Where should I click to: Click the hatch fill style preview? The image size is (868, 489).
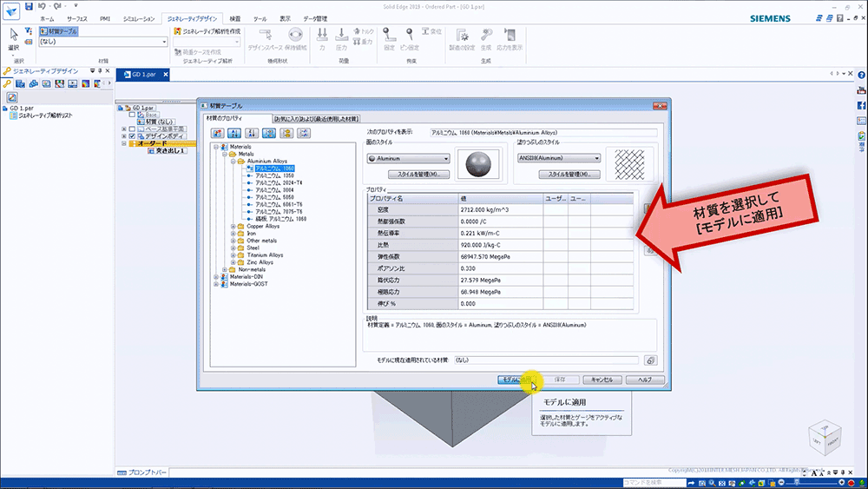pos(629,164)
